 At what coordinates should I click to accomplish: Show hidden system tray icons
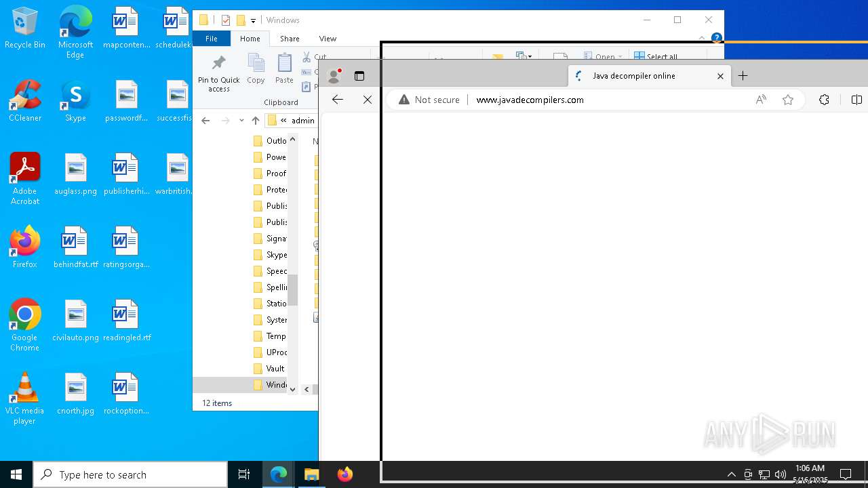(x=731, y=474)
